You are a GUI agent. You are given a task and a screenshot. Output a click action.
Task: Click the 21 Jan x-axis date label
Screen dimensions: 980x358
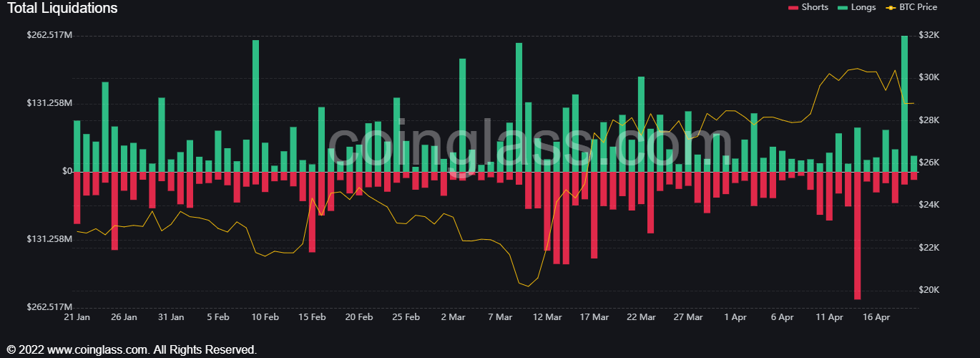(77, 316)
